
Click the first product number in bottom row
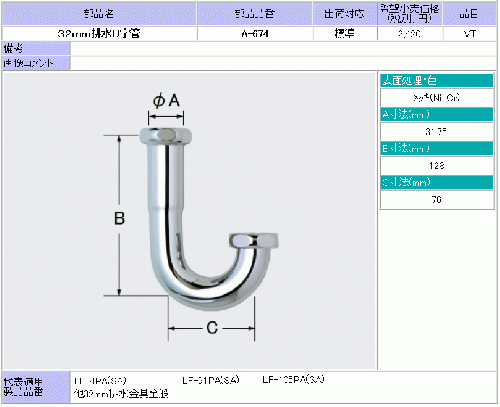pyautogui.click(x=100, y=381)
